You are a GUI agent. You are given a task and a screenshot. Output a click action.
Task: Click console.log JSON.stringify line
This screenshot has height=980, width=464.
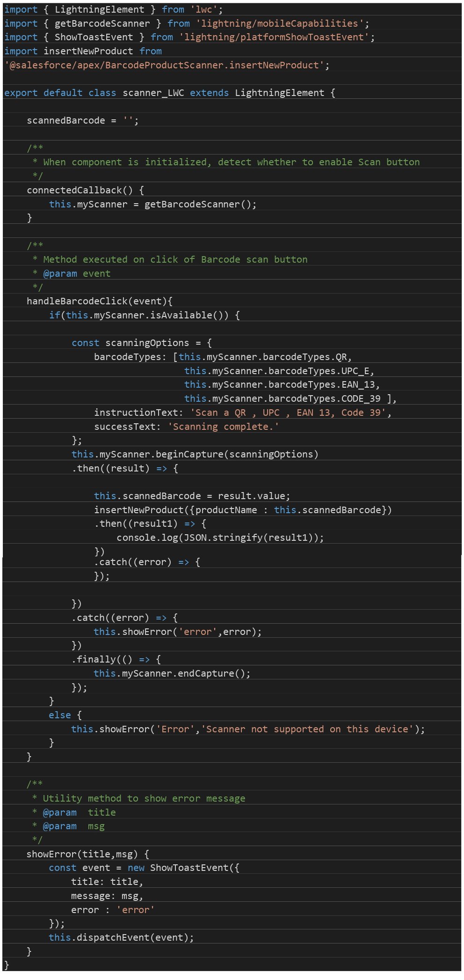[220, 538]
